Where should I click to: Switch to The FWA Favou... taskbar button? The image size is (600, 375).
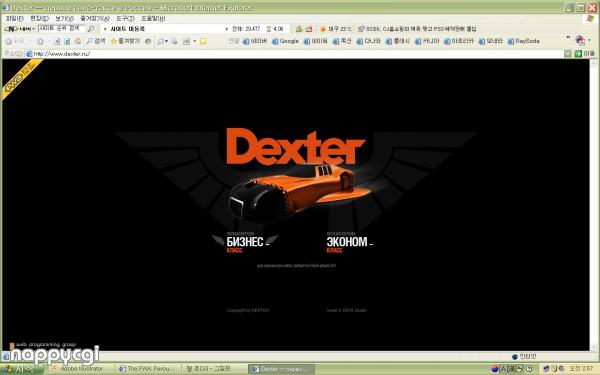coord(147,369)
